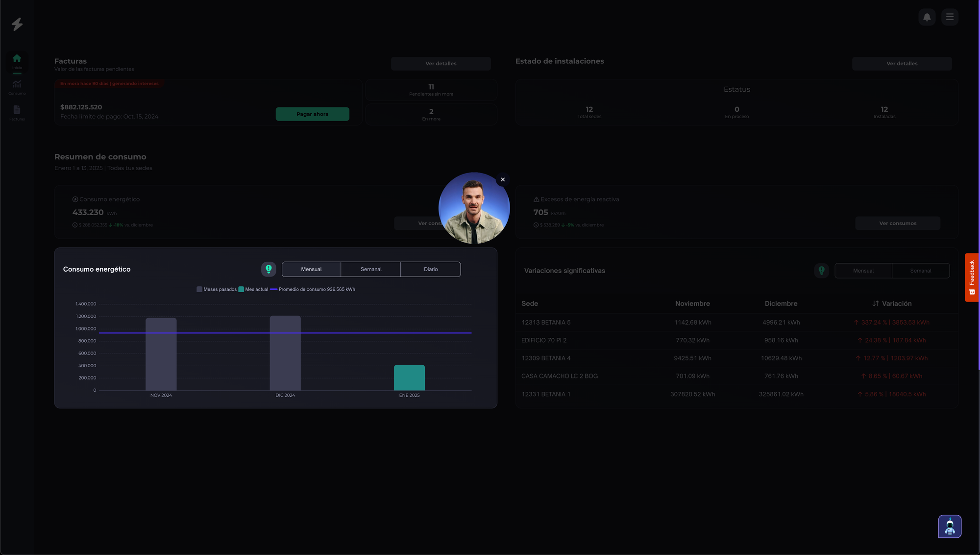The height and width of the screenshot is (555, 980).
Task: Click the teal ENE 2025 bar
Action: [409, 378]
